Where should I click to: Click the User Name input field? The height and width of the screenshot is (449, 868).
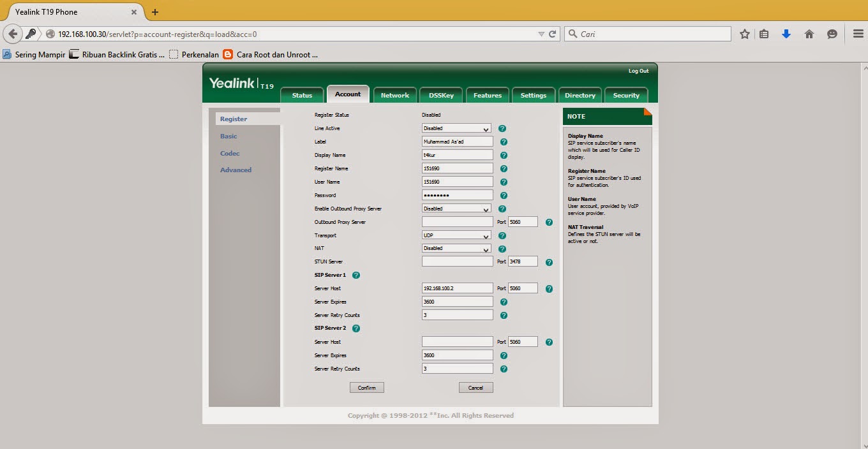[457, 182]
